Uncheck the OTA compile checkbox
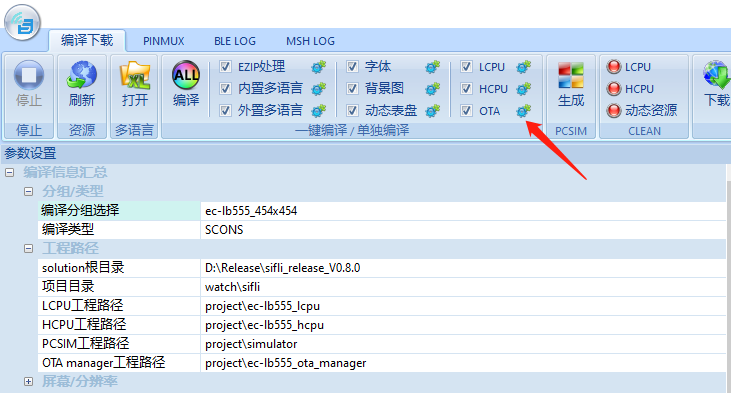731x393 pixels. click(x=466, y=110)
